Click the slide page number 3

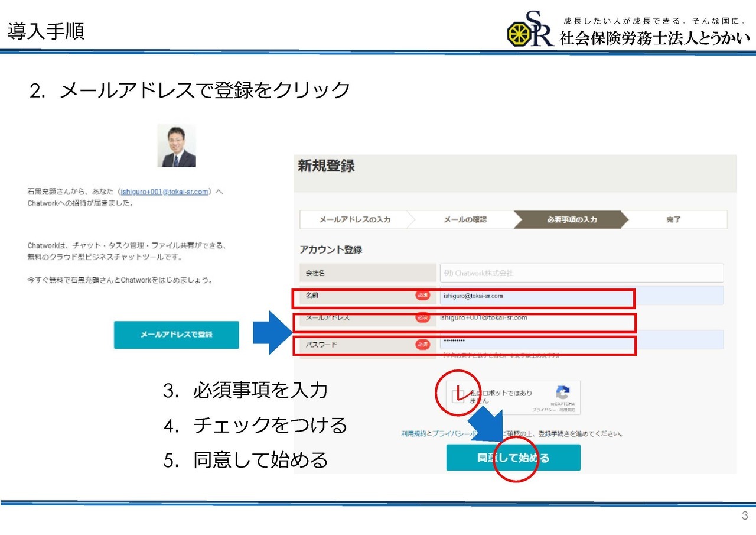pos(745,515)
